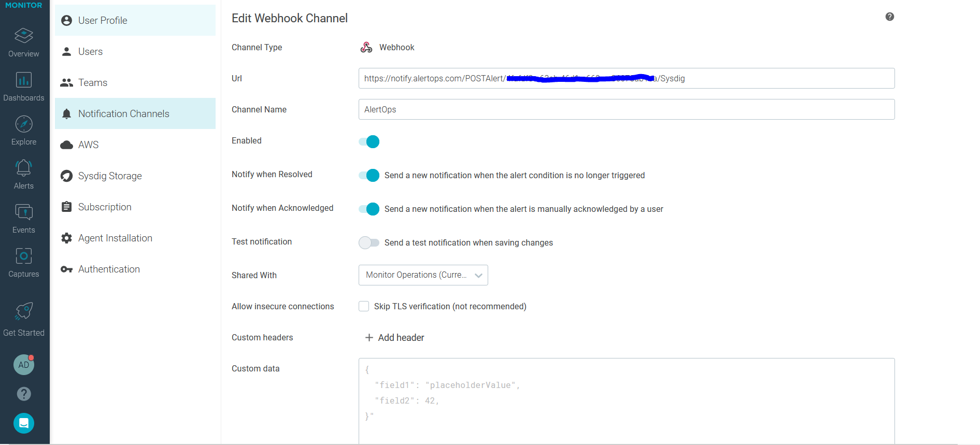
Task: Check Skip TLS verification checkbox
Action: (x=364, y=306)
